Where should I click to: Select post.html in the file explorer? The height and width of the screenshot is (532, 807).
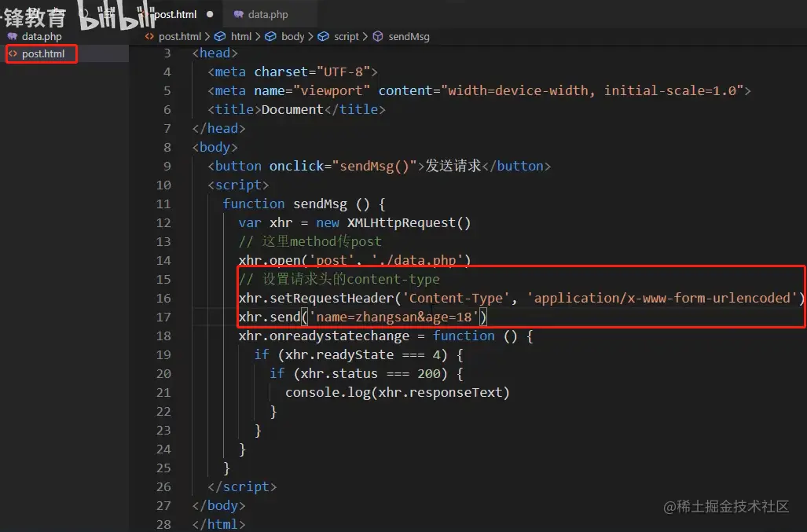43,53
